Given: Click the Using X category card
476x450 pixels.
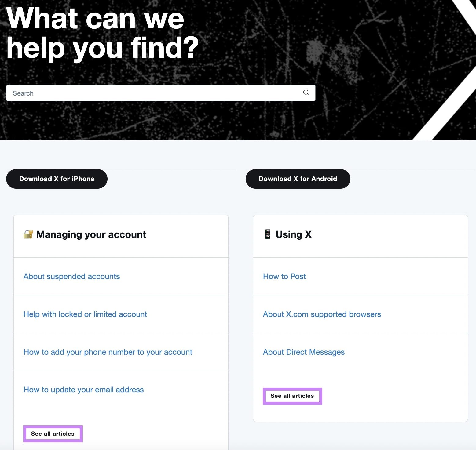Looking at the screenshot, I should (360, 318).
